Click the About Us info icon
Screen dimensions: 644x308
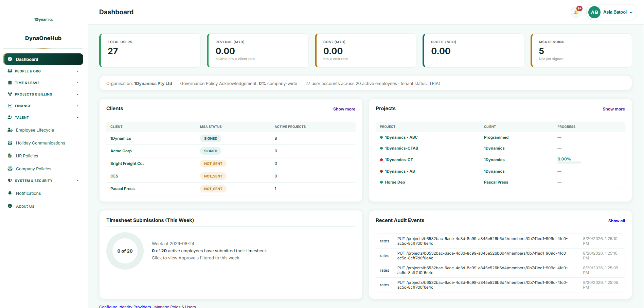click(x=10, y=206)
